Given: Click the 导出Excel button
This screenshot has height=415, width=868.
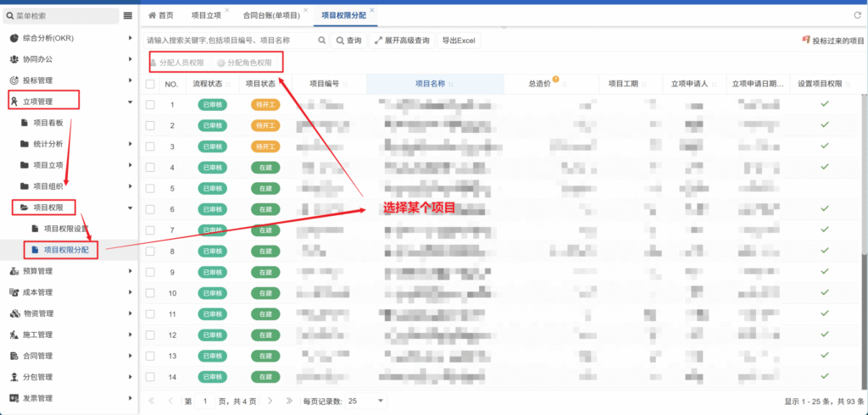Looking at the screenshot, I should click(x=459, y=41).
